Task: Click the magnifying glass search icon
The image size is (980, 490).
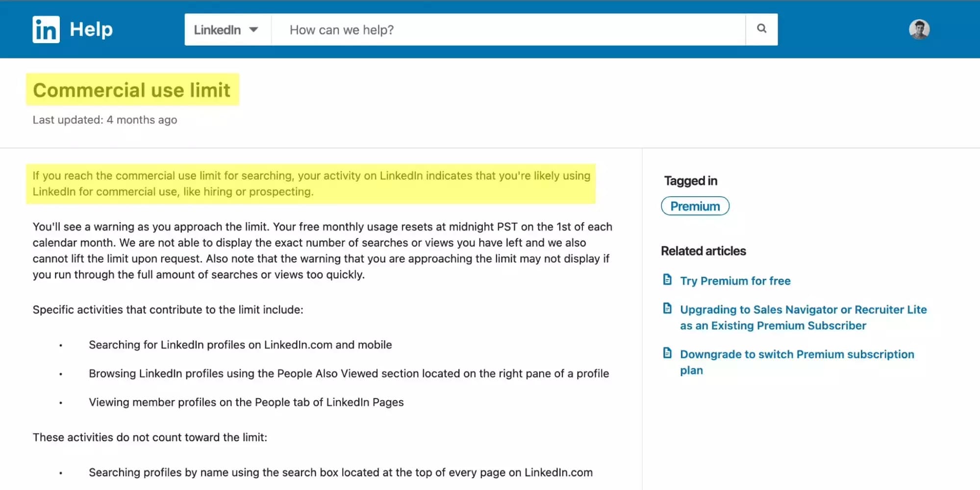Action: pyautogui.click(x=761, y=29)
